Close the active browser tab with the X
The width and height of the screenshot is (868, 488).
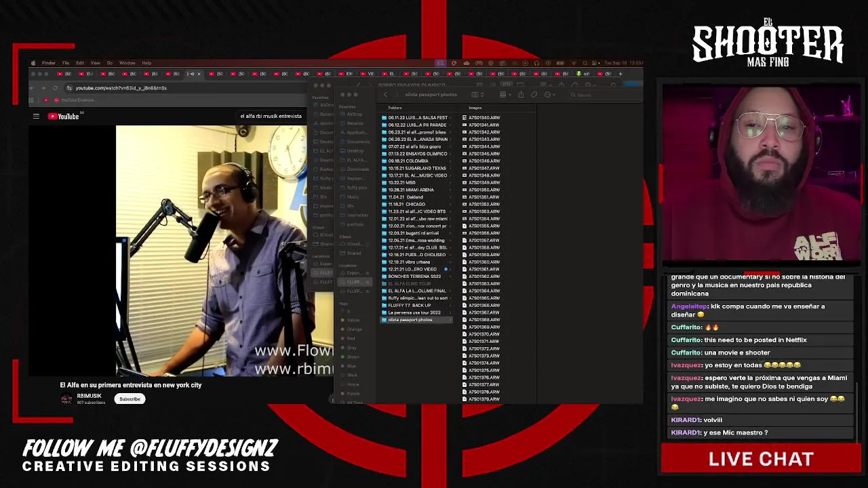199,74
